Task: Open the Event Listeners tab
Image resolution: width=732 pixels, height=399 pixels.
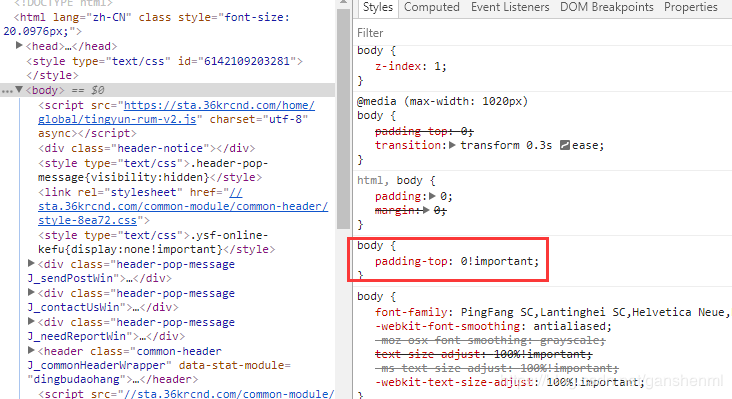Action: click(510, 7)
